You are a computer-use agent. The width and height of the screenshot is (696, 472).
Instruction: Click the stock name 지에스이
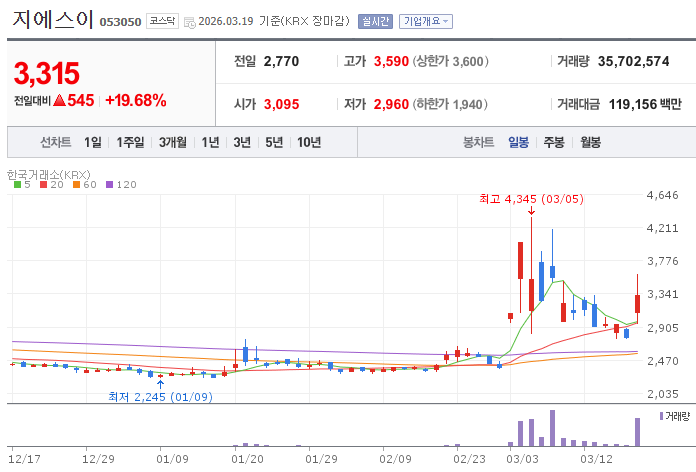pos(53,19)
